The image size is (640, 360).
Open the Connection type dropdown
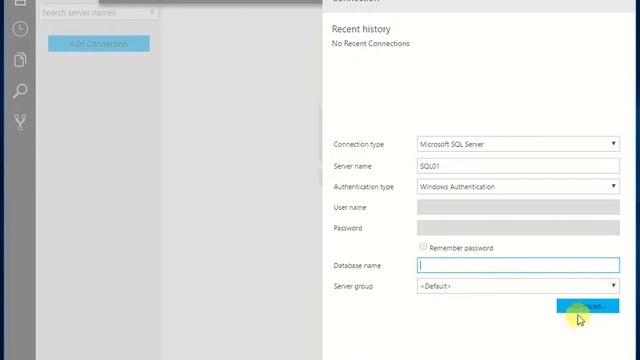[x=518, y=144]
